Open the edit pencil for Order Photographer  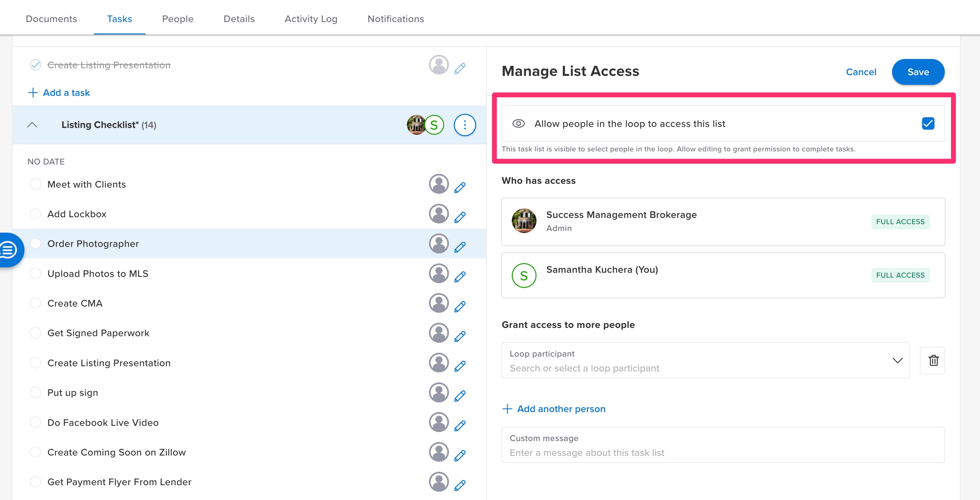coord(460,247)
